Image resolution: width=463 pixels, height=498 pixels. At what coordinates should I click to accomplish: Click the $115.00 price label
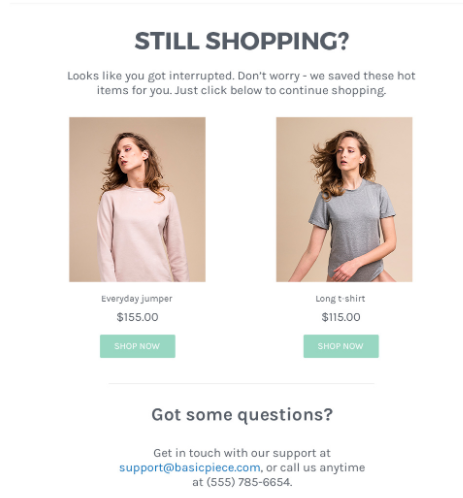coord(341,317)
